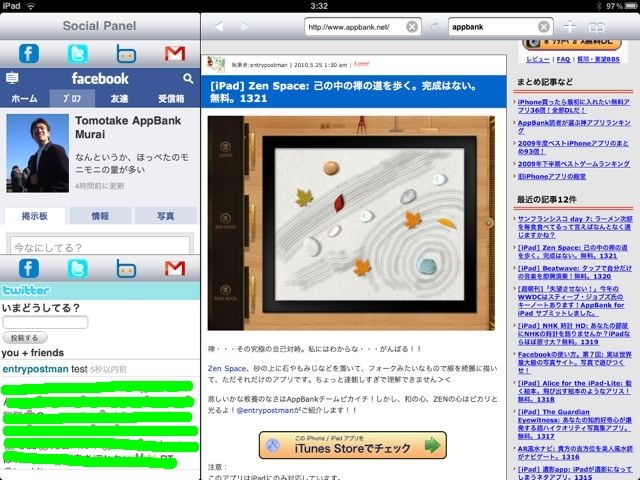Open Facebook notifications icon beside logo
Viewport: 640px width, 480px height.
tap(12, 78)
